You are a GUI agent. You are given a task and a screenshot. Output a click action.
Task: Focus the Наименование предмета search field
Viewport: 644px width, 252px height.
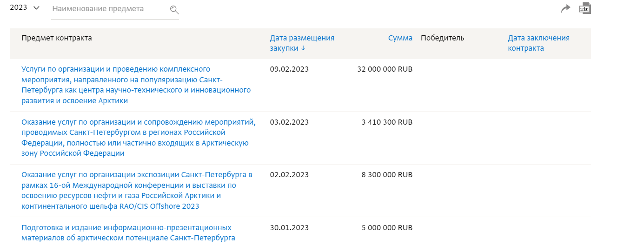tap(109, 9)
